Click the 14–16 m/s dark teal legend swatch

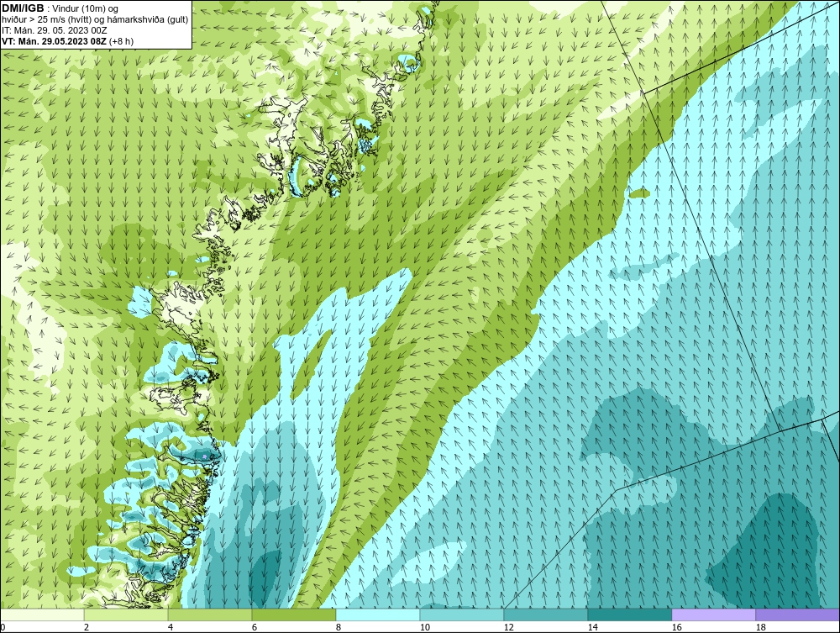click(629, 615)
